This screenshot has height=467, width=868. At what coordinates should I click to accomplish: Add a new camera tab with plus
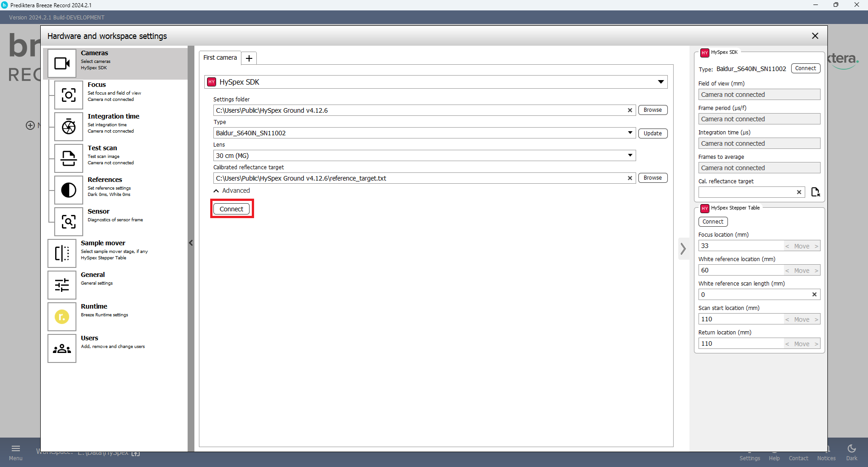click(249, 58)
